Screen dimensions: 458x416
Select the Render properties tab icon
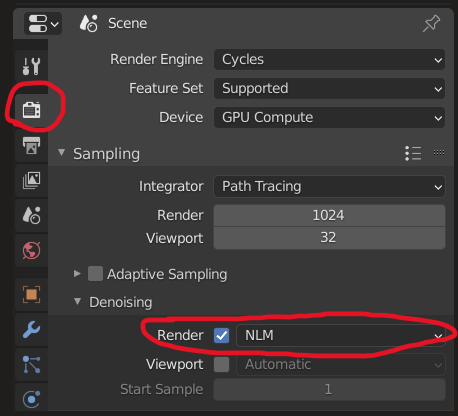[31, 110]
